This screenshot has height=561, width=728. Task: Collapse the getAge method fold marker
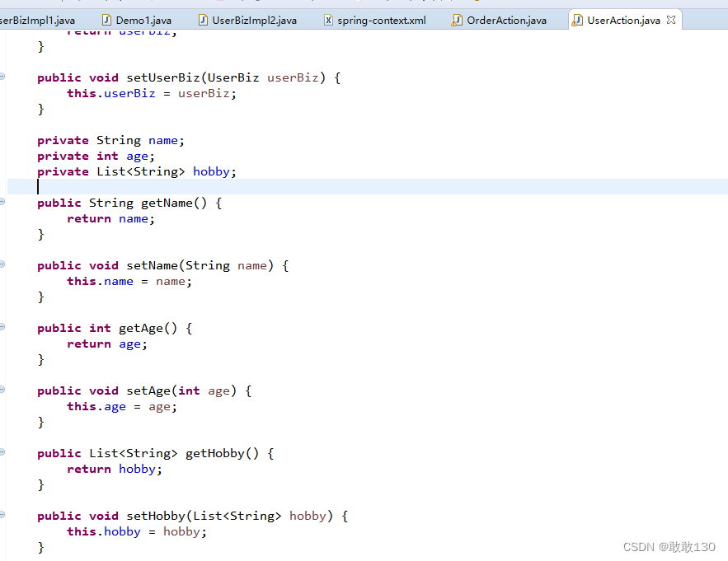pos(2,327)
